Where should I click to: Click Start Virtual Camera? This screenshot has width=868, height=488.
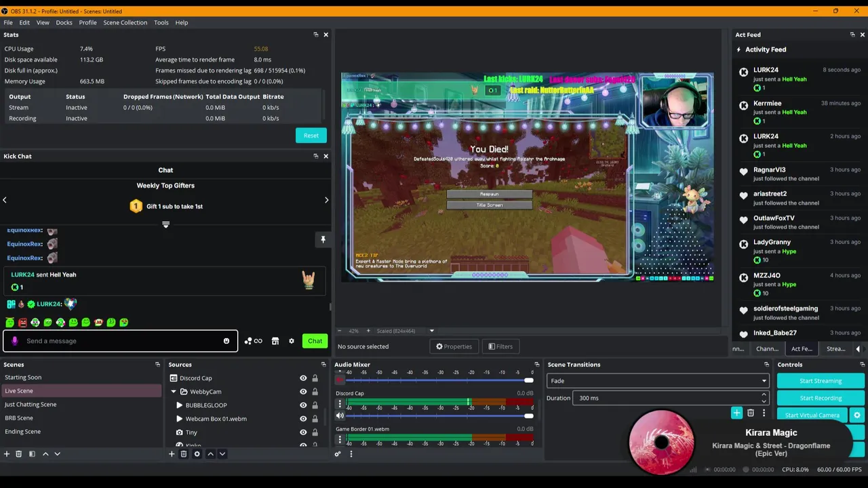coord(812,415)
